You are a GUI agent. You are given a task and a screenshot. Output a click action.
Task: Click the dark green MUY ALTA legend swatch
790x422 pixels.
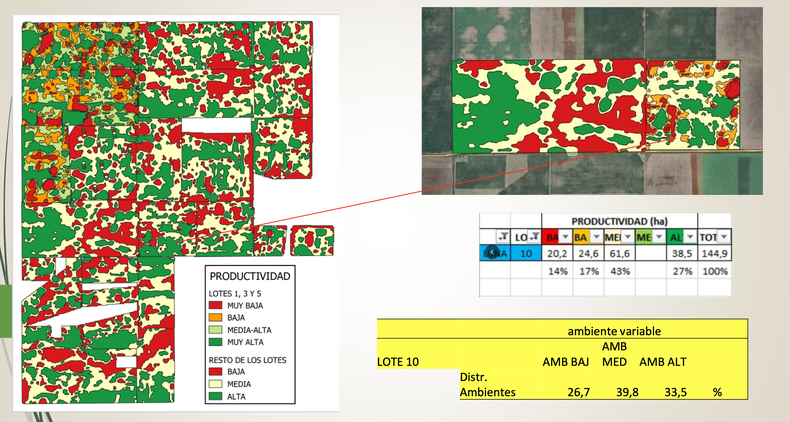215,342
